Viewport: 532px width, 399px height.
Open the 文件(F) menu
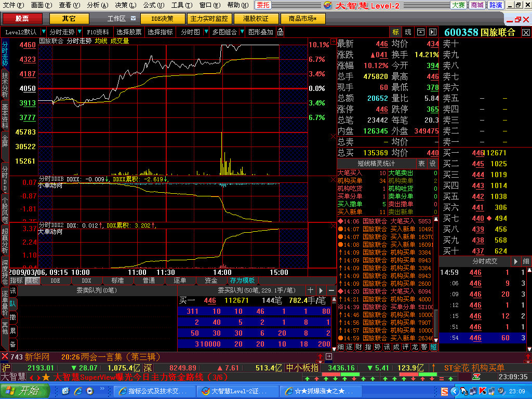pyautogui.click(x=13, y=5)
